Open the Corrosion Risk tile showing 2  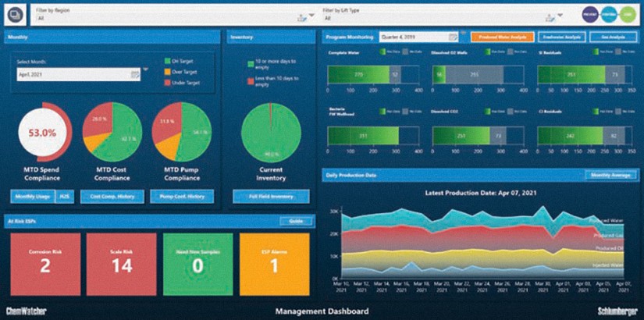coord(45,264)
